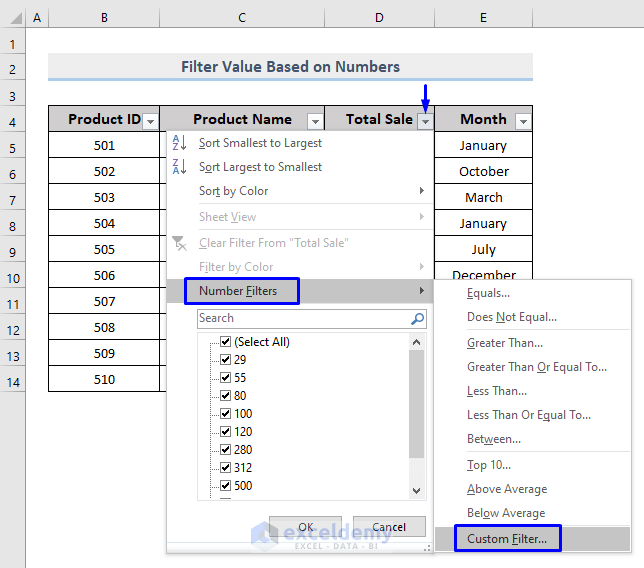
Task: Click the select-all corner triangle of the sheet
Action: (16, 18)
